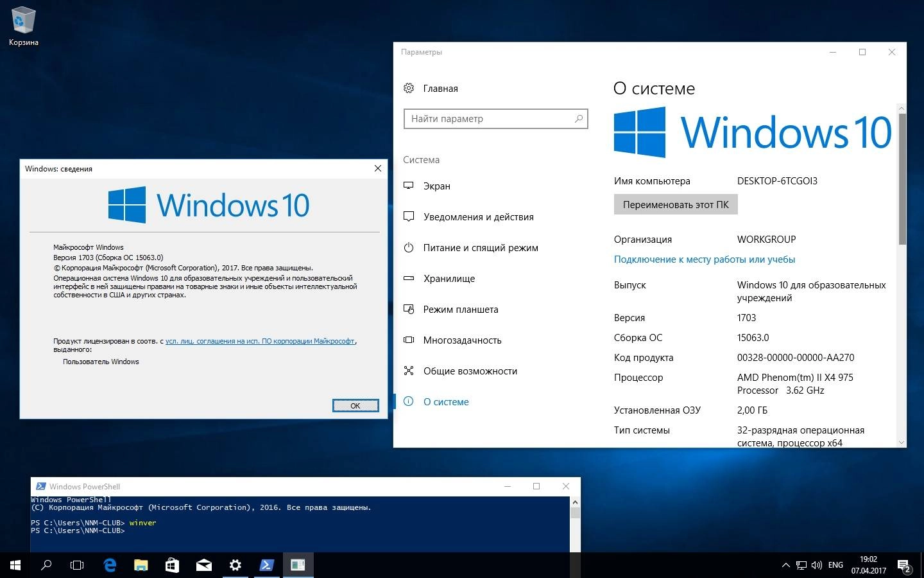Screen dimensions: 924x578
Task: Open О системе settings page
Action: 446,401
